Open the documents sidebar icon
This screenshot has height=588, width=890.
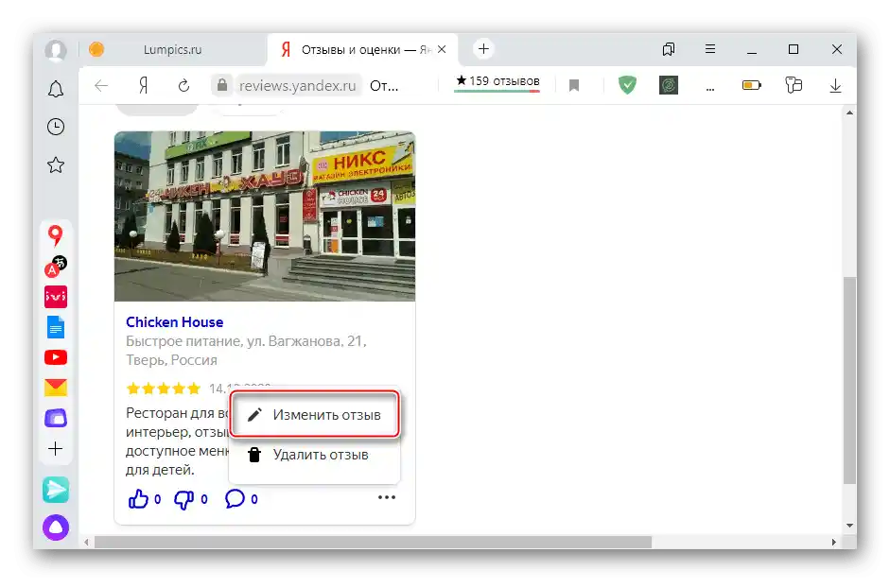pos(56,327)
